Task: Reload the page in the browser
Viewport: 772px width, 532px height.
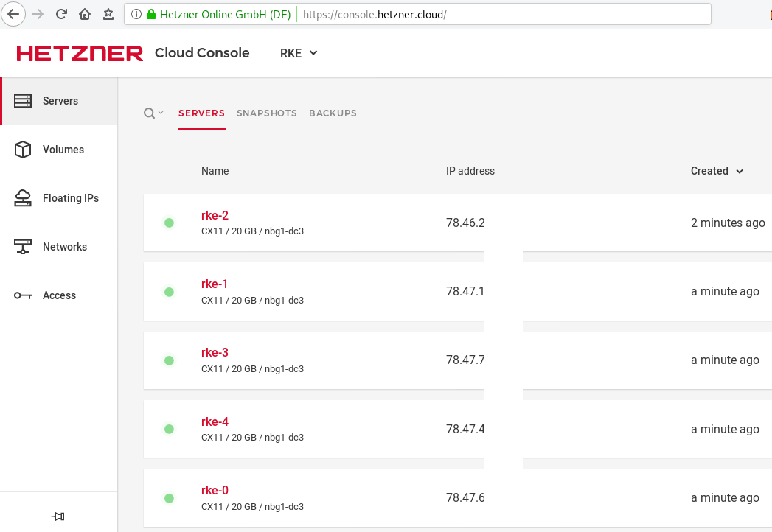Action: click(61, 14)
